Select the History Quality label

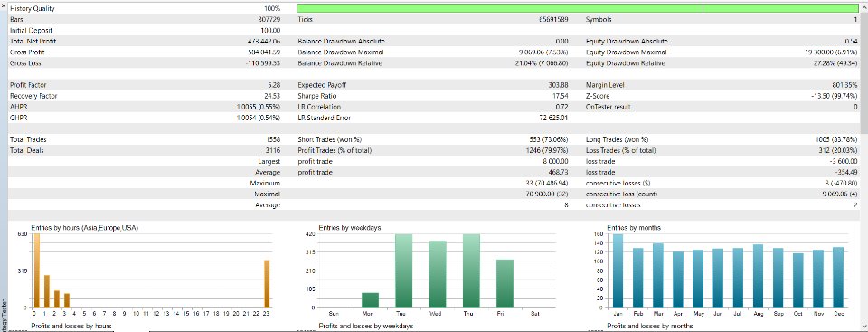(x=33, y=9)
